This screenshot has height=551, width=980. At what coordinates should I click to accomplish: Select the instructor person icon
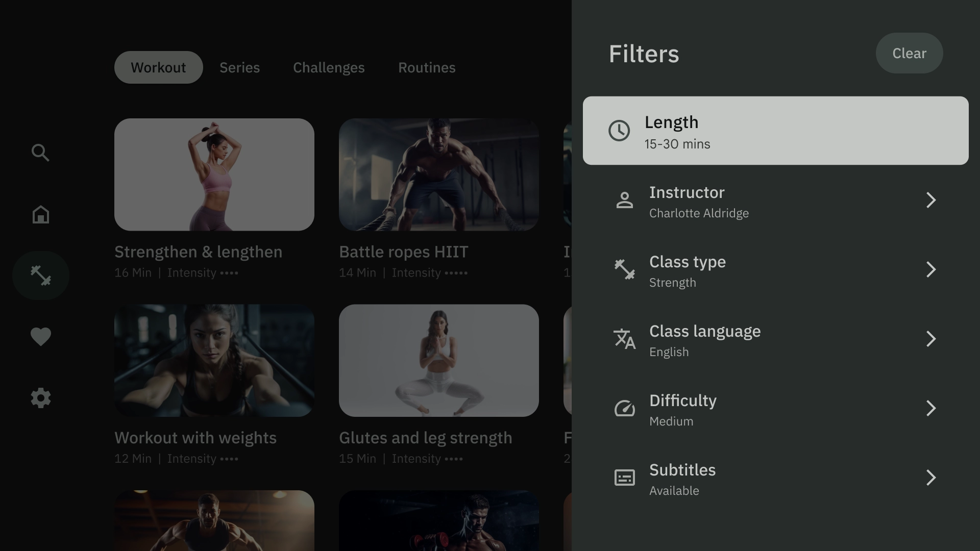coord(623,201)
